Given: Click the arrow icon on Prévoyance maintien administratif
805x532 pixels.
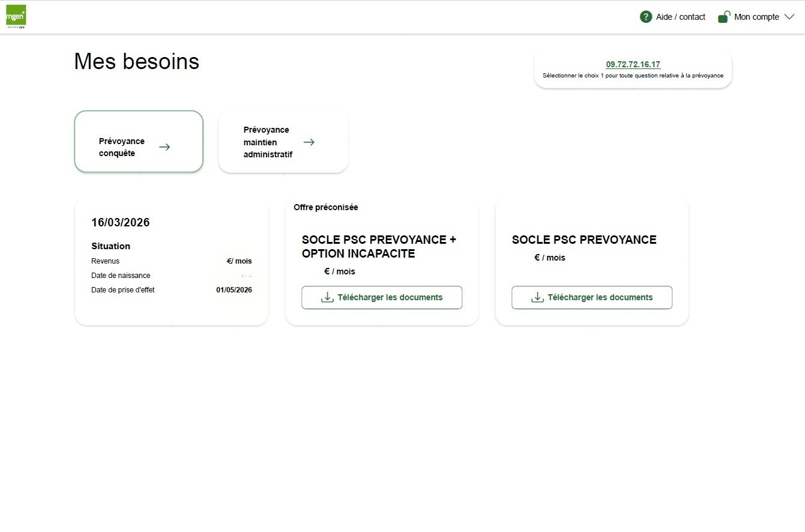Looking at the screenshot, I should pos(309,142).
